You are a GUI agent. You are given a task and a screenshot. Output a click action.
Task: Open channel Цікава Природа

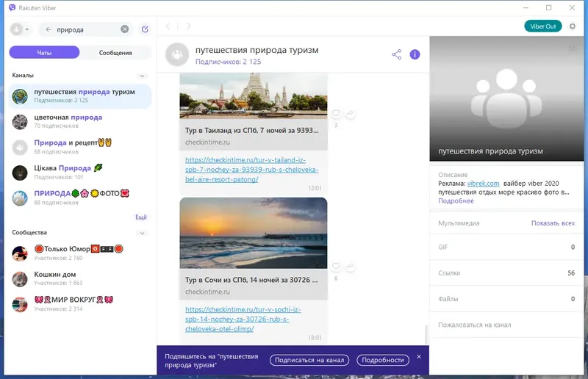tap(80, 173)
